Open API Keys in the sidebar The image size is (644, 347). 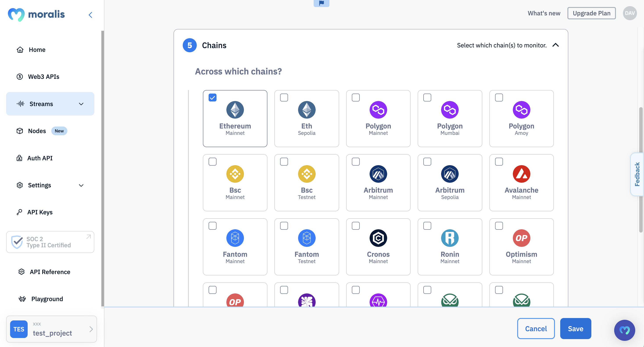coord(50,212)
